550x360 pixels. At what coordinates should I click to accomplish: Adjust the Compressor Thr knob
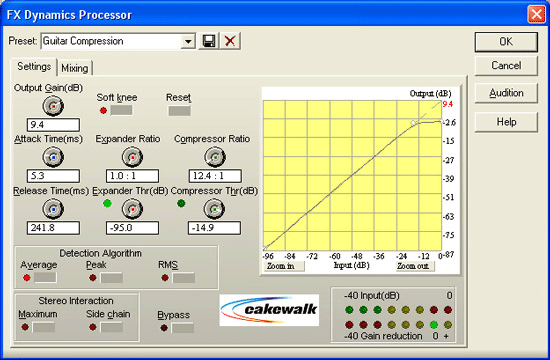coord(214,209)
